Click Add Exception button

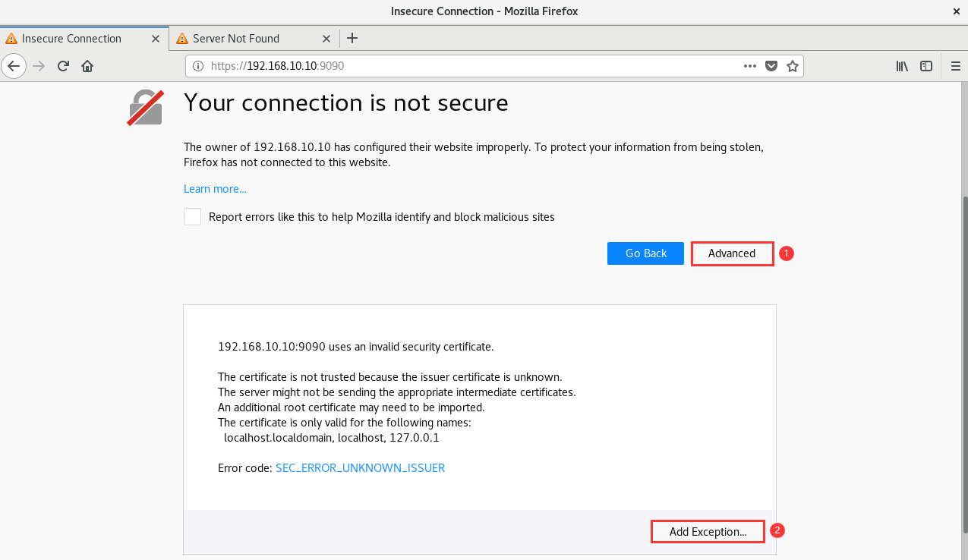pos(708,532)
